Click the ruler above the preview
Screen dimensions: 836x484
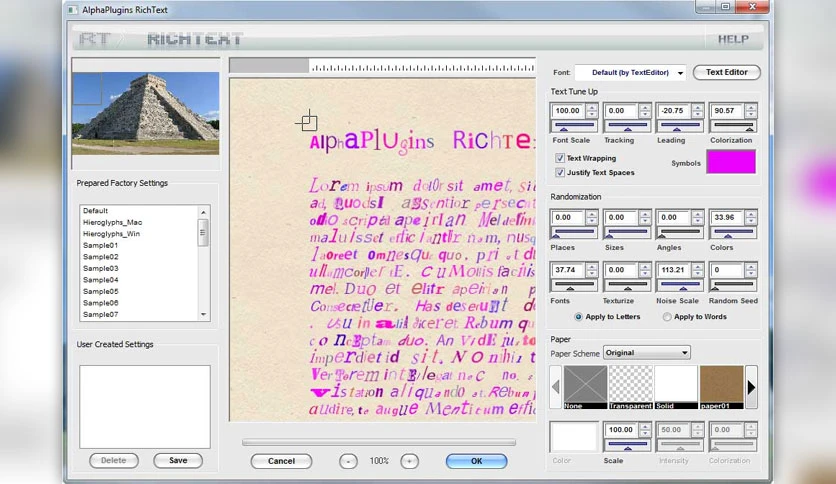click(x=382, y=66)
